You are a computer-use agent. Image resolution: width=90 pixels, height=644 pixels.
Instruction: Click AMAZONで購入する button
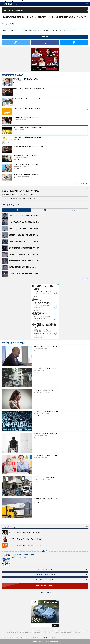tap(45, 569)
